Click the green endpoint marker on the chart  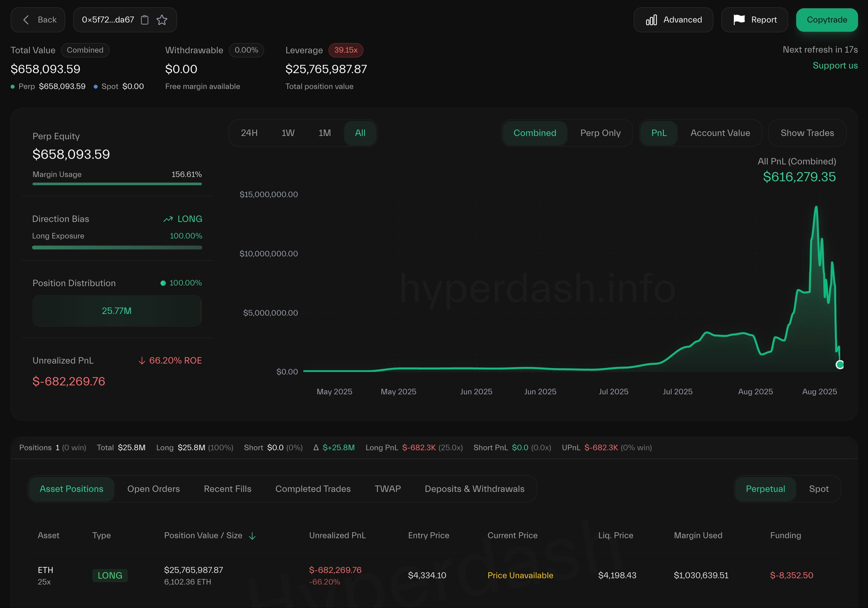pyautogui.click(x=840, y=365)
